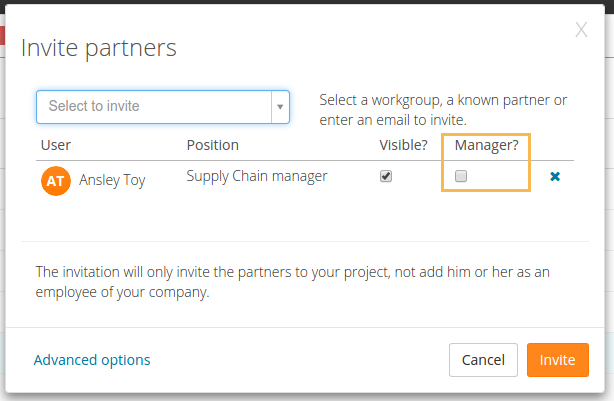Remove Ansley Toy from the invite list
The image size is (614, 401).
(555, 177)
